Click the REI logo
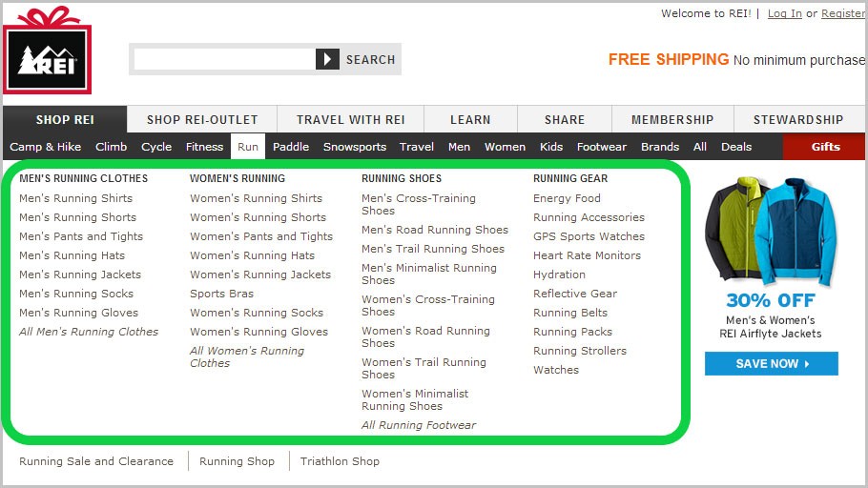This screenshot has width=868, height=488. [47, 51]
